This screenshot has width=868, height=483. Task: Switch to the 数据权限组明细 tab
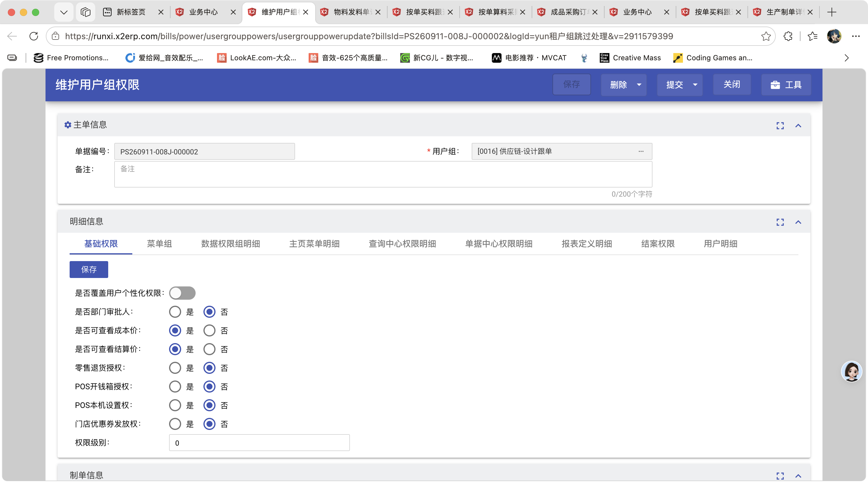tap(231, 244)
